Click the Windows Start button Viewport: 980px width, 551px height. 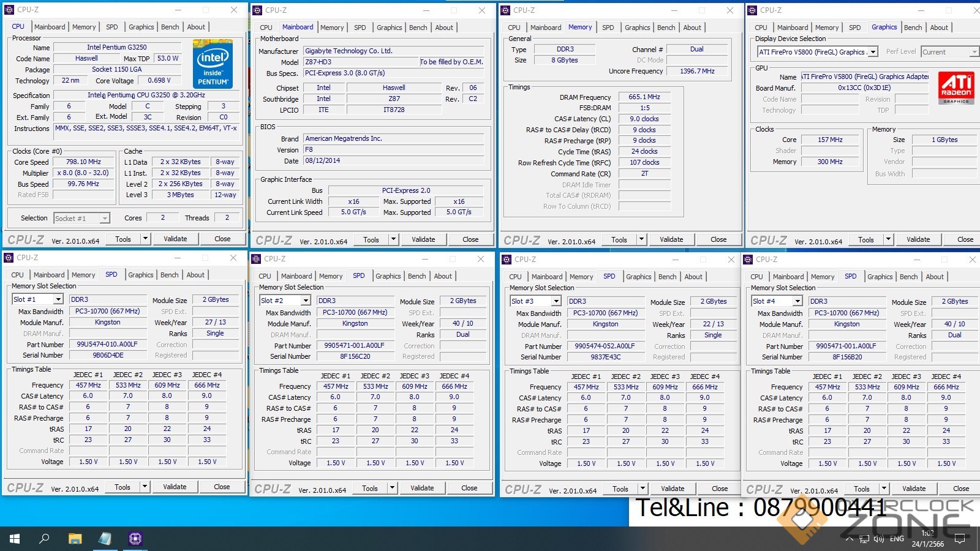point(15,539)
